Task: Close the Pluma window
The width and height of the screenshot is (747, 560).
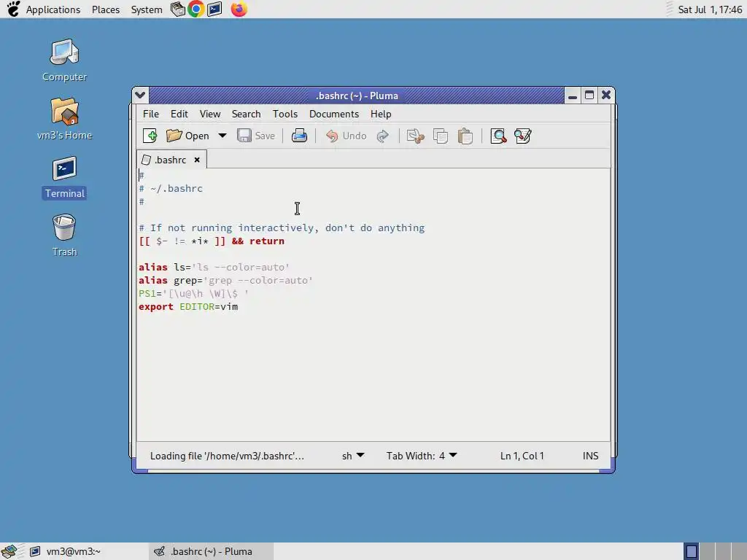Action: click(x=606, y=96)
